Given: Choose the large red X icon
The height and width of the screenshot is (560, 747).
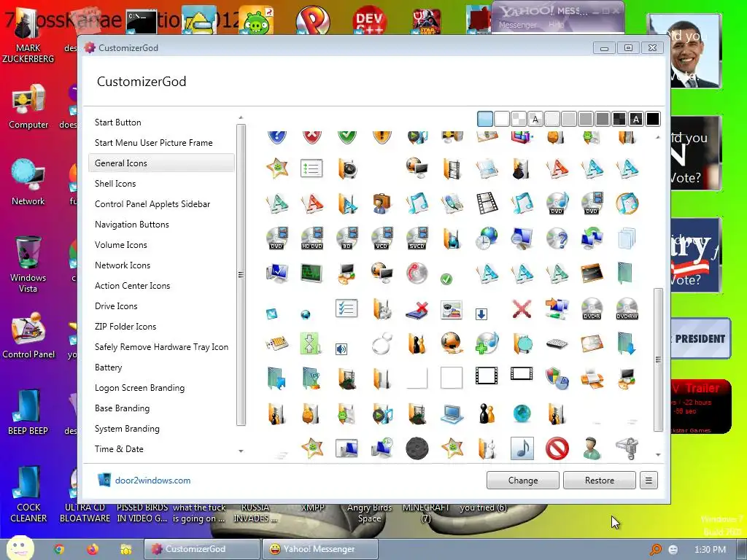Looking at the screenshot, I should tap(522, 308).
